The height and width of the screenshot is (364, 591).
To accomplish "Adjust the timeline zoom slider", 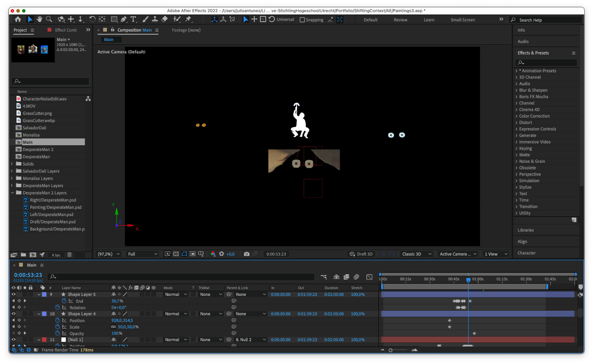I will [391, 350].
